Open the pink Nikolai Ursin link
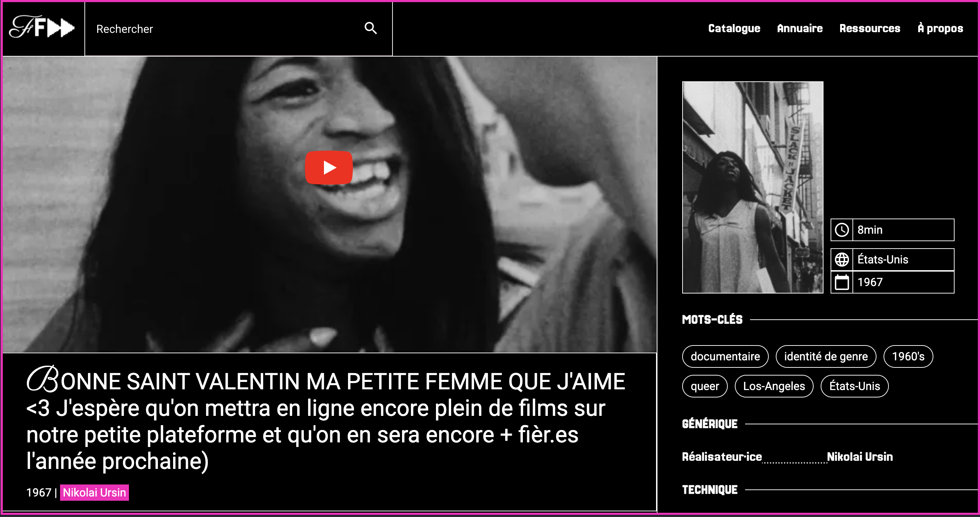The width and height of the screenshot is (980, 517). [x=94, y=493]
